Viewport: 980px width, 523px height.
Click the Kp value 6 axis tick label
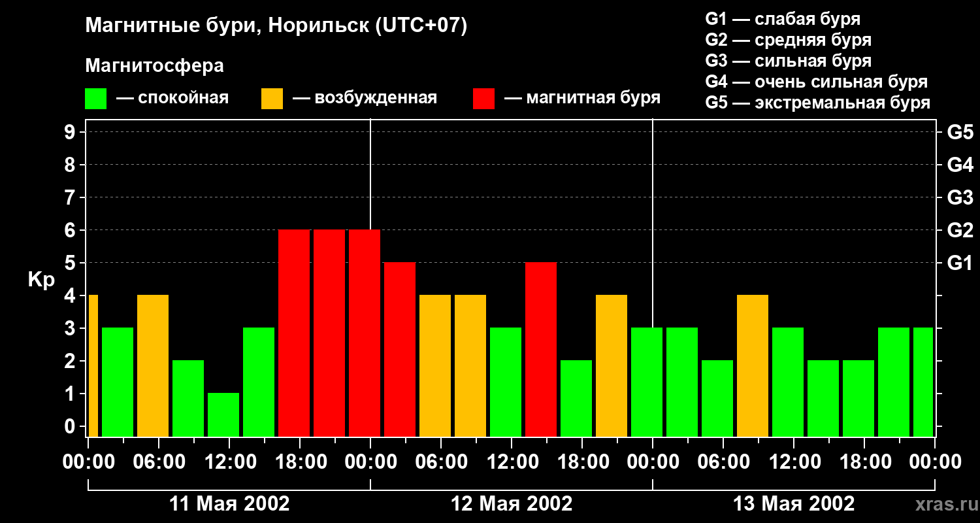coord(71,230)
